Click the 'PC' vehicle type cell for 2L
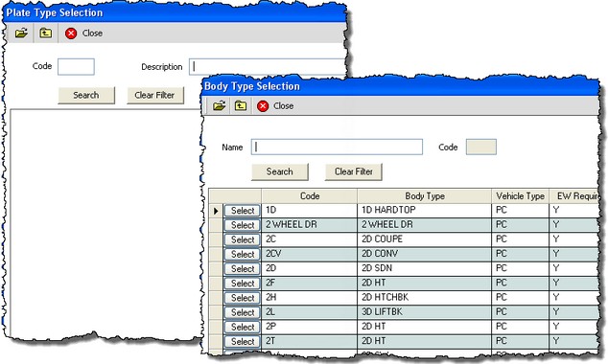608x364 pixels. pos(520,311)
